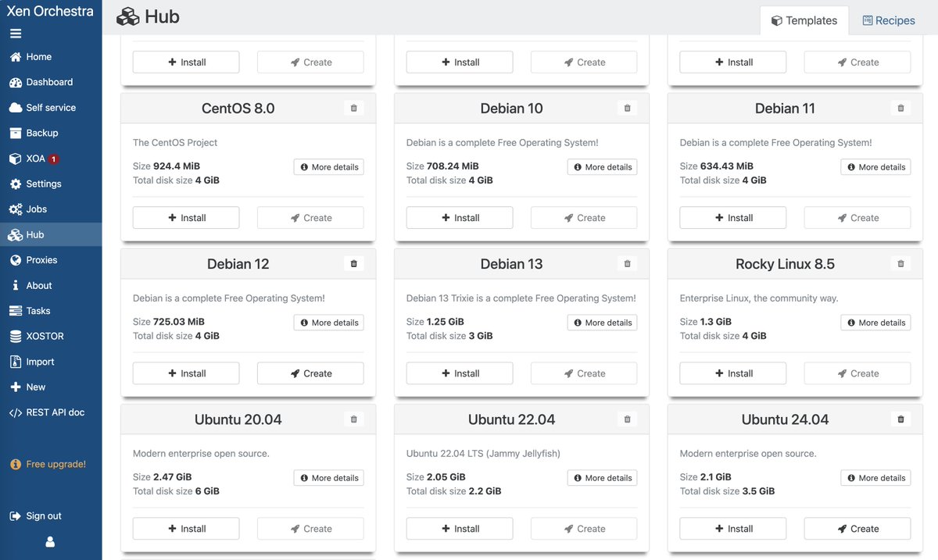Install the CentOS 8.0 template
The width and height of the screenshot is (938, 560).
point(186,218)
